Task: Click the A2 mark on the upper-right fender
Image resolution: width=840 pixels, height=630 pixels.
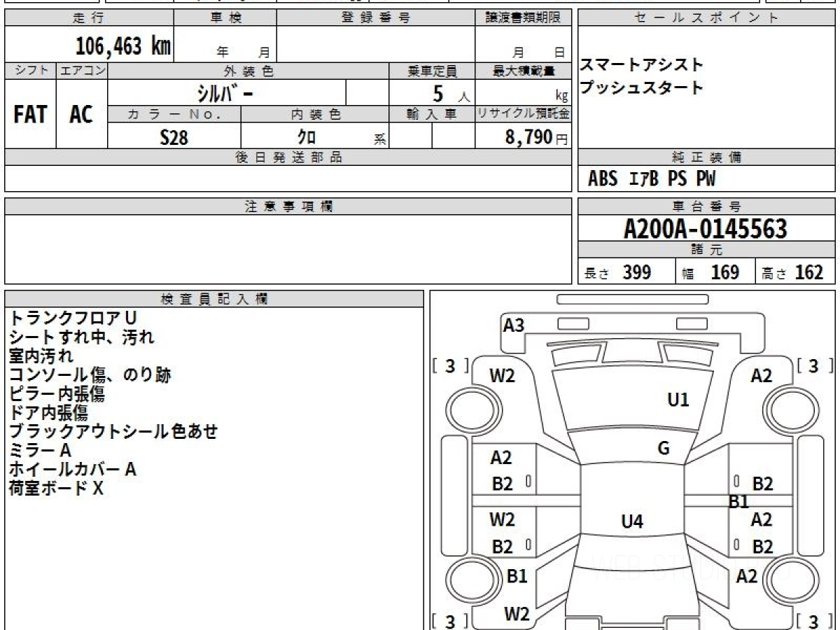Action: pos(762,376)
